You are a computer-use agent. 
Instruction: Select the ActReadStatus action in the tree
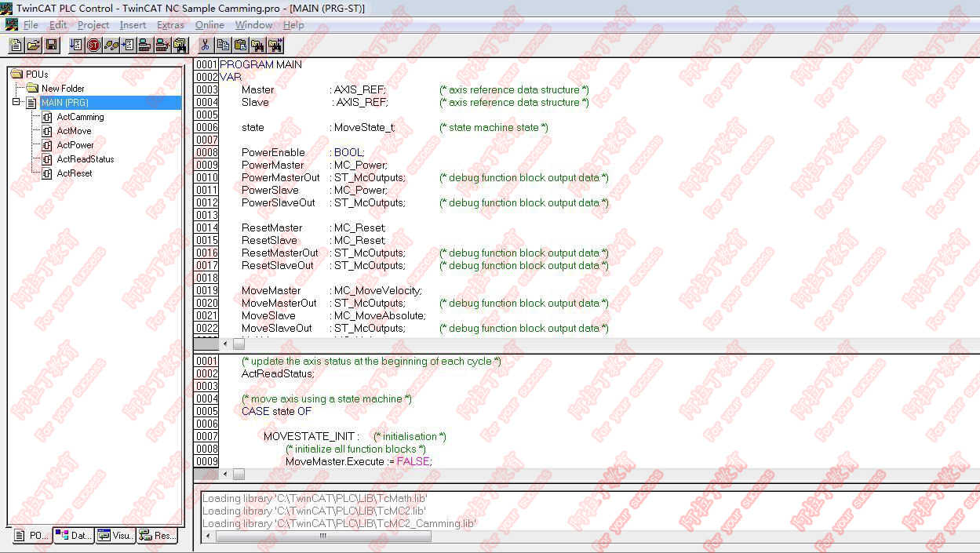(x=85, y=159)
